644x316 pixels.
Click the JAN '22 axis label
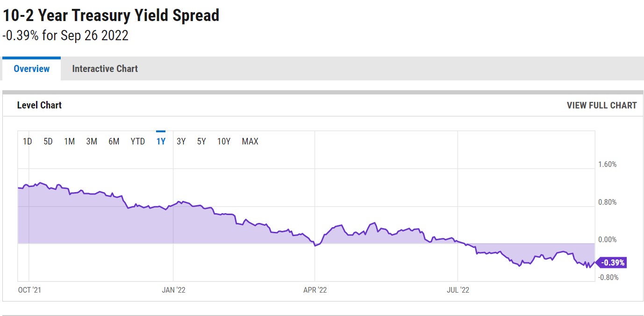pyautogui.click(x=173, y=290)
